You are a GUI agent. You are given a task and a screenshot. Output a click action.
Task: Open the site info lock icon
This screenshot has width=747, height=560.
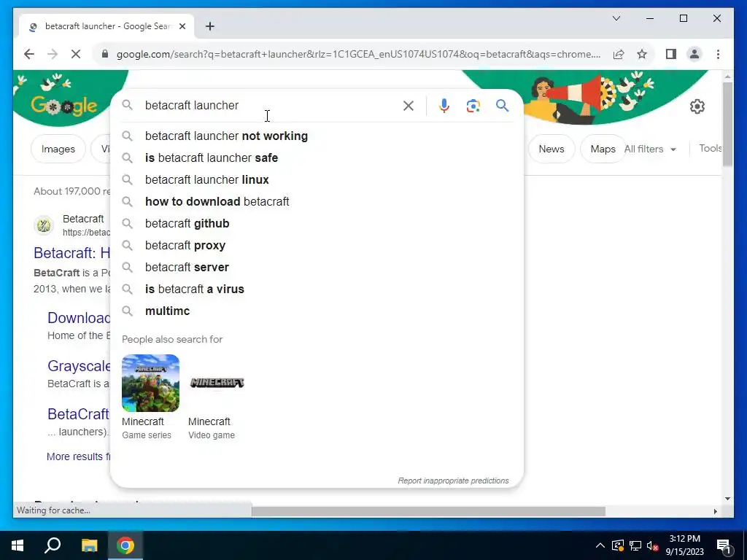[105, 54]
